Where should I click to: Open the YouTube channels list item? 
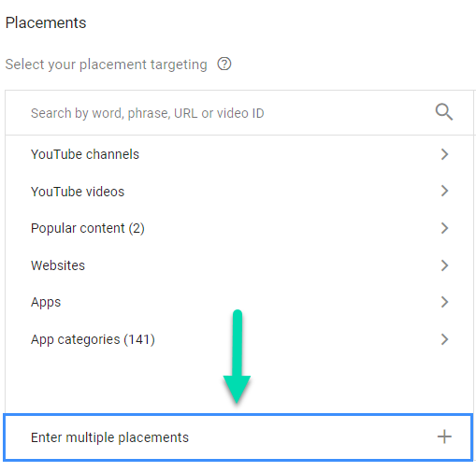[x=239, y=154]
